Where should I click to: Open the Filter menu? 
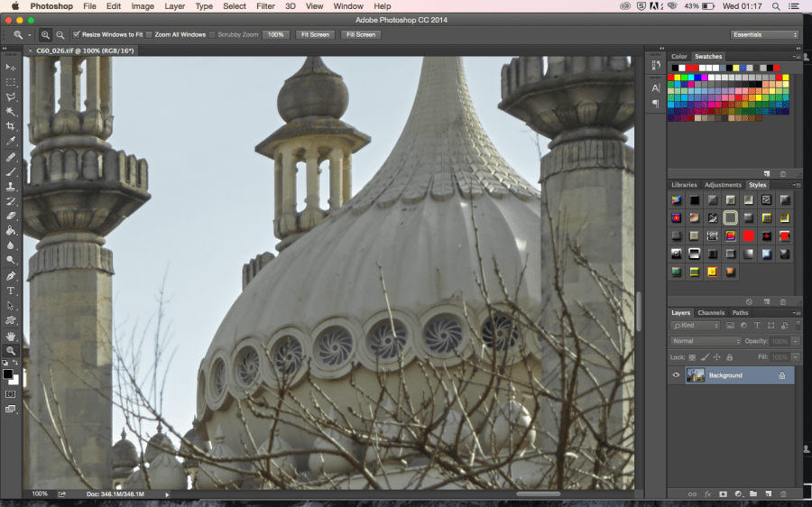(x=265, y=6)
